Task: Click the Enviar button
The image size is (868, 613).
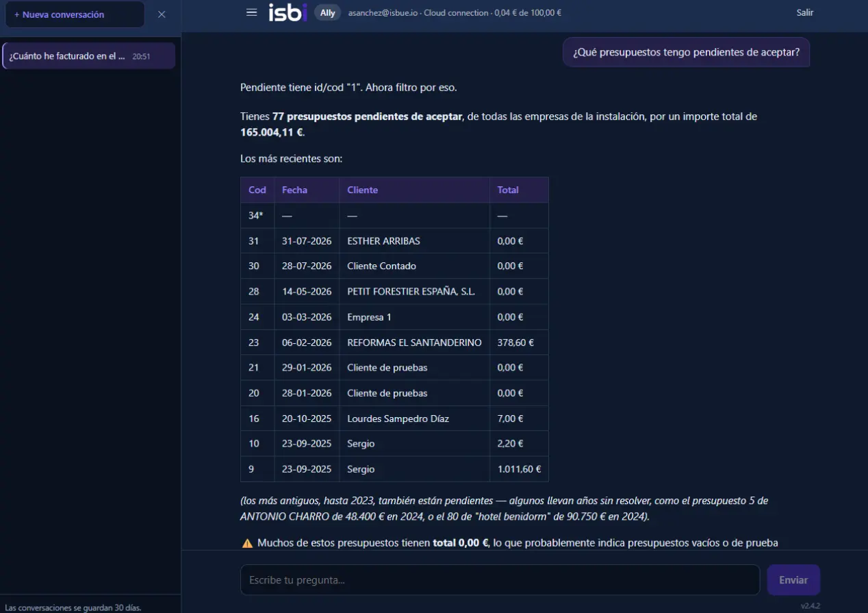Action: pyautogui.click(x=793, y=579)
